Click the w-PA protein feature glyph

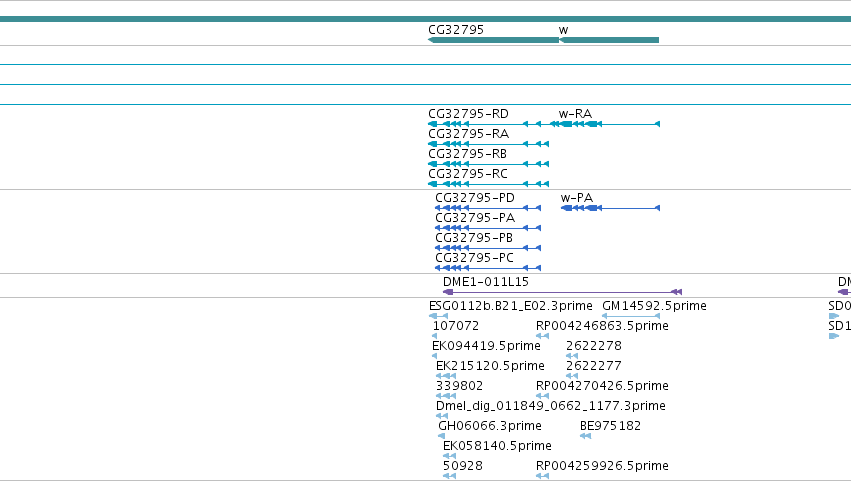click(610, 208)
